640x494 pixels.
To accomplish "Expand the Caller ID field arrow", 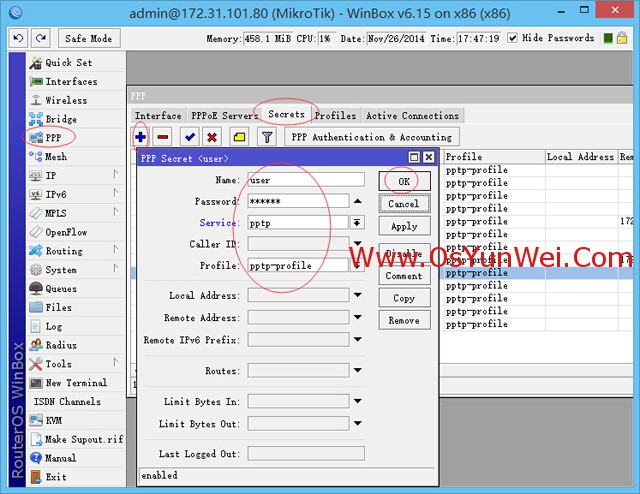I will [358, 244].
